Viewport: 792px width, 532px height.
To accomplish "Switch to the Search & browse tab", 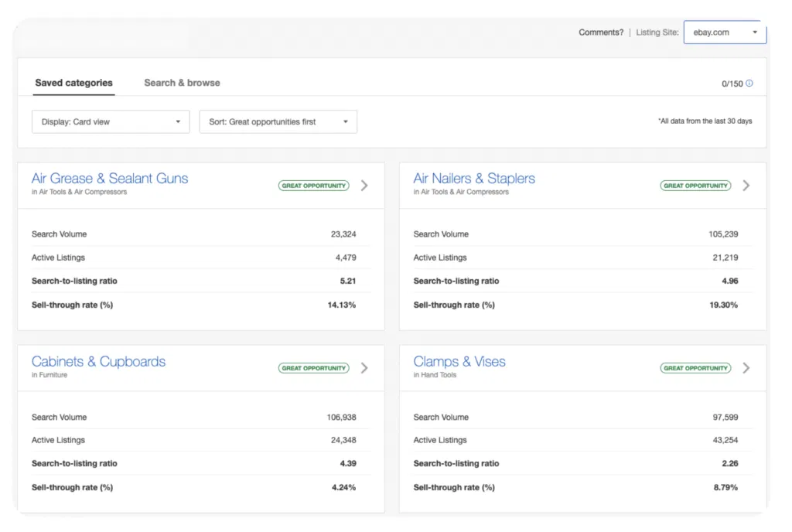I will [x=182, y=83].
